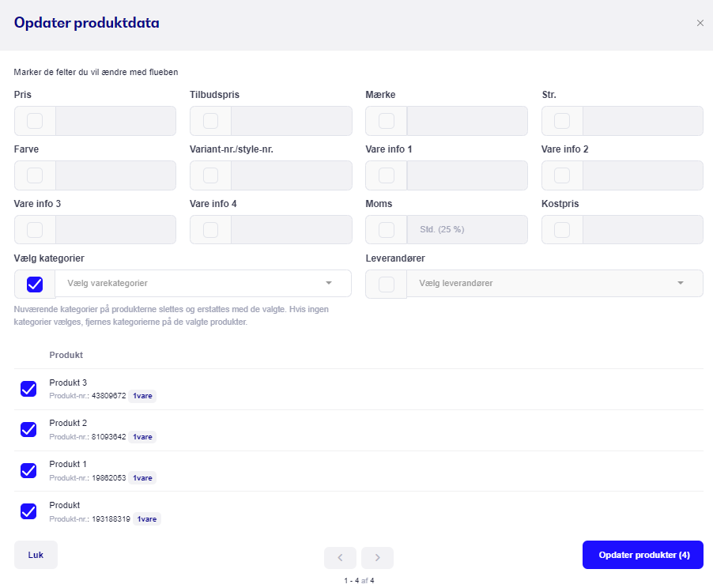Screen dimensions: 713x588
Task: Click the 1vare tag on Produkt 2
Action: [x=142, y=437]
